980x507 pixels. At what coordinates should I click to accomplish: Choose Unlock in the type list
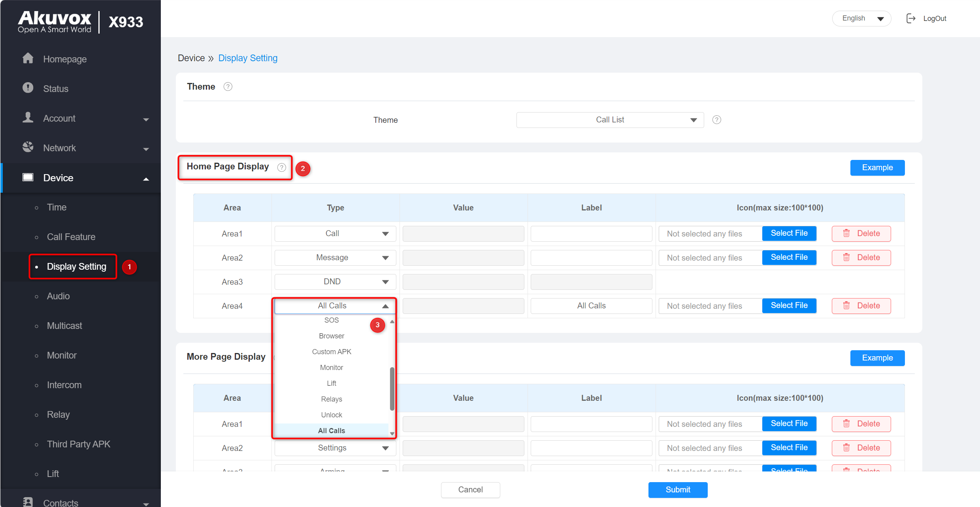tap(332, 415)
